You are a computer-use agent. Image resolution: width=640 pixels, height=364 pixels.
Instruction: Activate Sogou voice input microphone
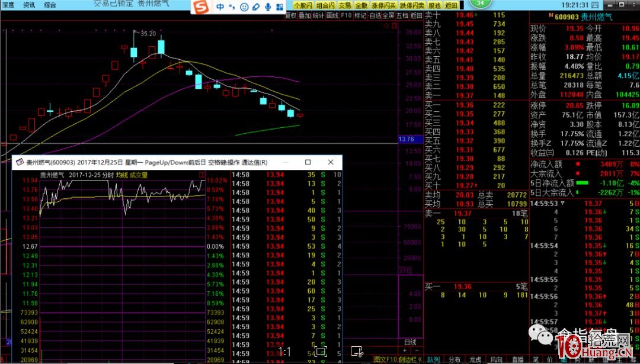pos(268,7)
